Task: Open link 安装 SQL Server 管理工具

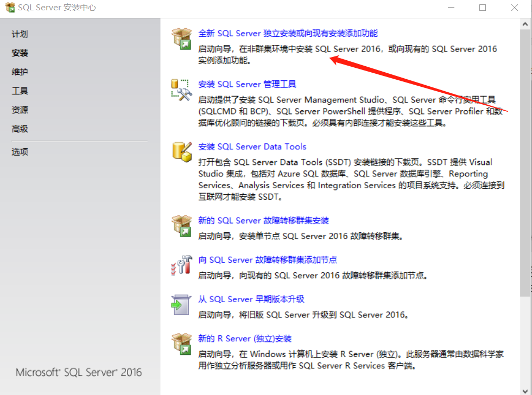Action: (x=247, y=84)
